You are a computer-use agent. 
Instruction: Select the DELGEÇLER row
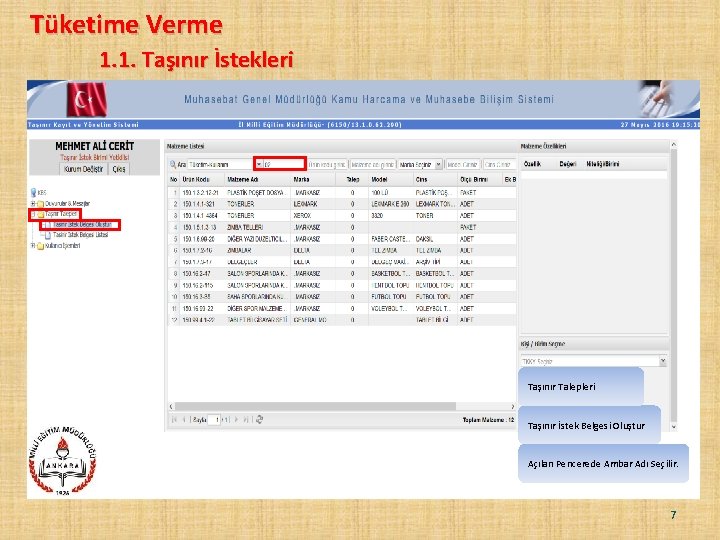tap(342, 262)
